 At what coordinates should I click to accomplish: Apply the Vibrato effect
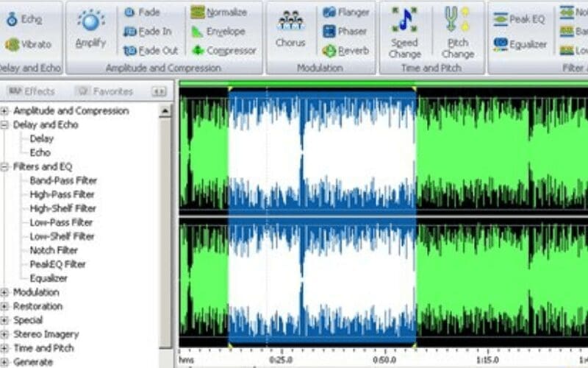[28, 44]
